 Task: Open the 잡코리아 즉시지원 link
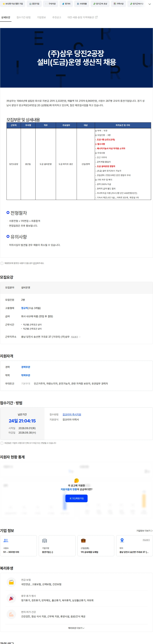(72, 414)
